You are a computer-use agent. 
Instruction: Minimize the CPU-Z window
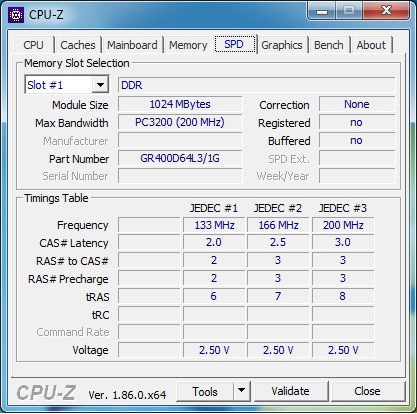coord(322,11)
